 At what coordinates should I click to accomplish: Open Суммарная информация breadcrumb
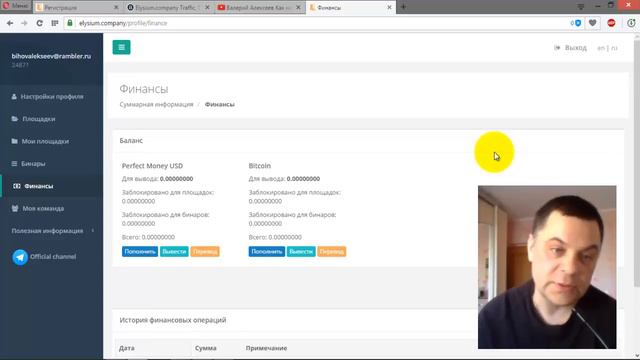pyautogui.click(x=156, y=104)
